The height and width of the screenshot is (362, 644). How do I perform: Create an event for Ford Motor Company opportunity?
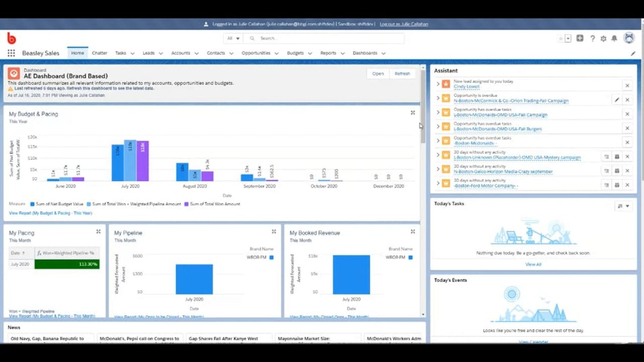tap(617, 185)
